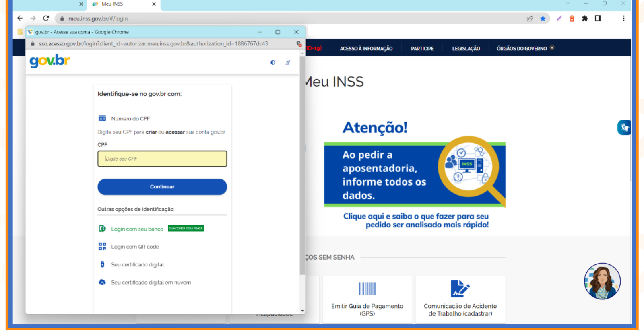Click the SUA CONTA SERÁ PRATA badge
The height and width of the screenshot is (330, 644).
point(186,228)
